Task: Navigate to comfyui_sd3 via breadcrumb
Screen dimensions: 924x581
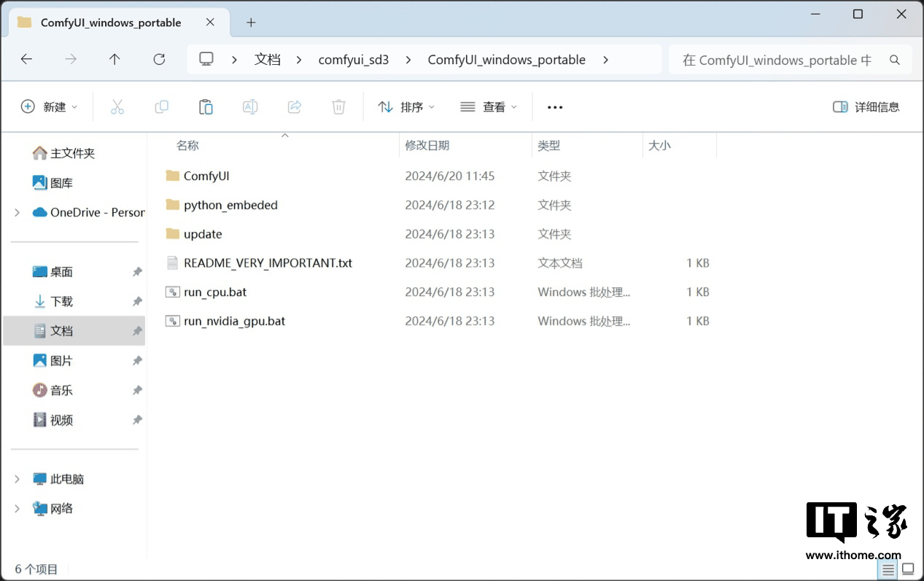Action: tap(354, 60)
